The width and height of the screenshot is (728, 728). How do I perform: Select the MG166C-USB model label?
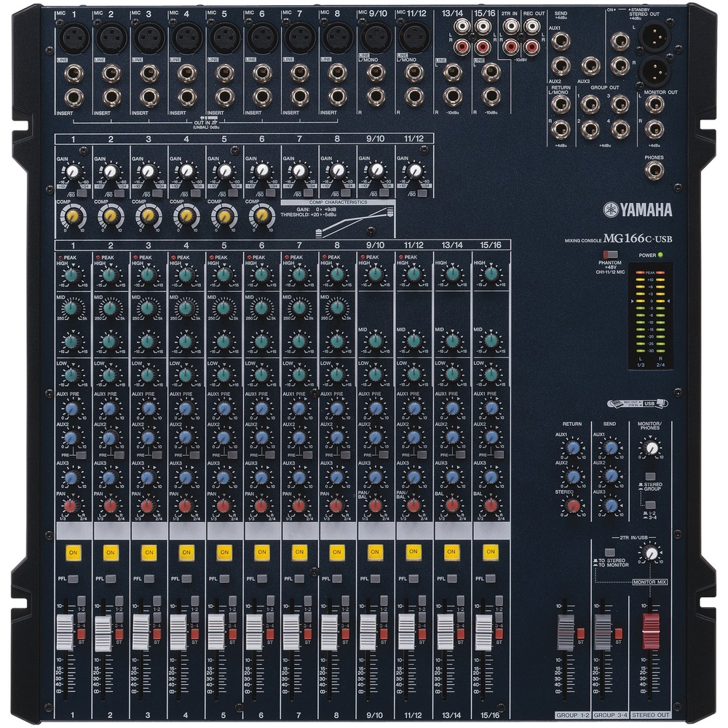point(638,239)
